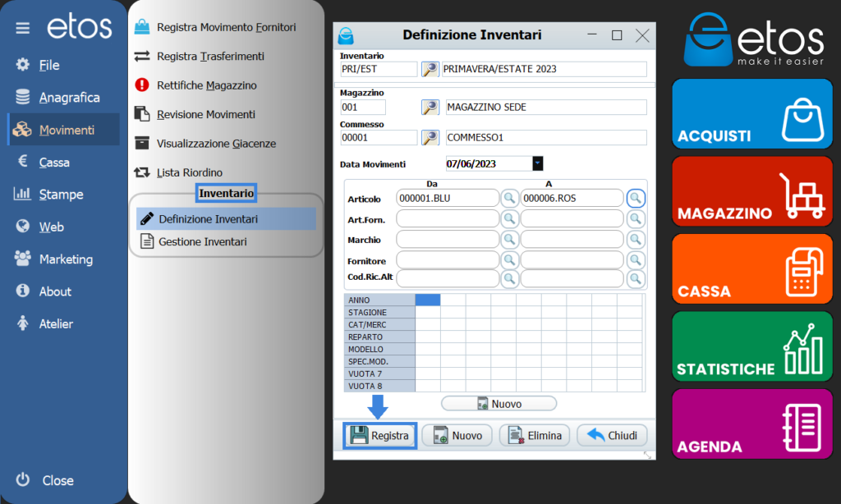
Task: Open the Anagrafica menu
Action: point(69,97)
